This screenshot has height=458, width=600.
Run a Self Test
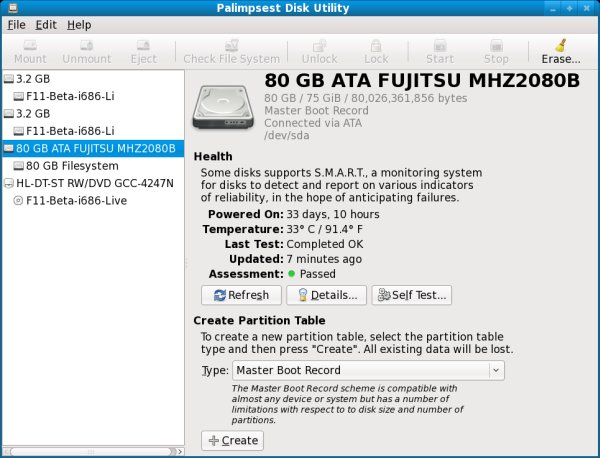tap(412, 295)
